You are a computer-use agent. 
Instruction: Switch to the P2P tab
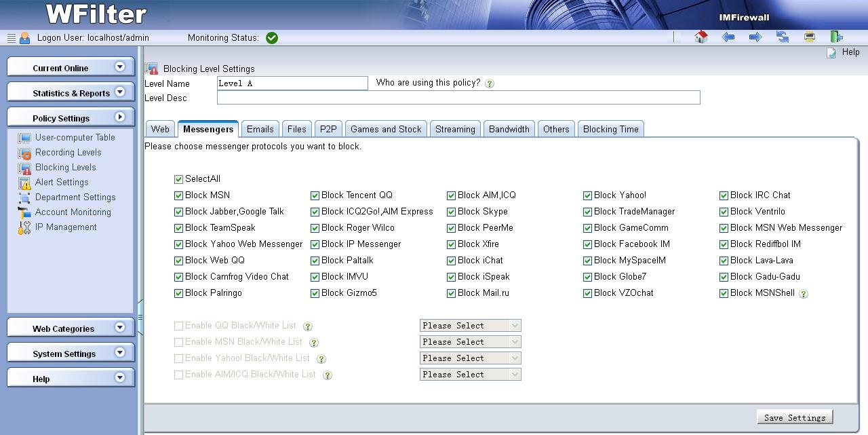tap(328, 129)
